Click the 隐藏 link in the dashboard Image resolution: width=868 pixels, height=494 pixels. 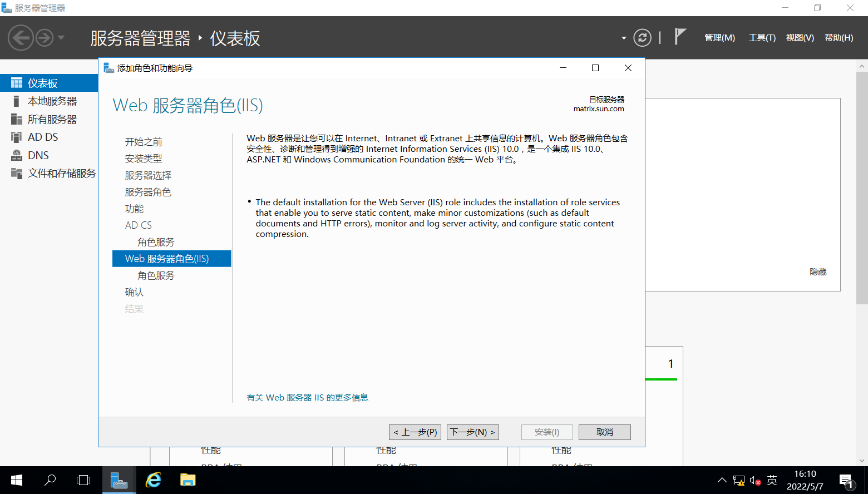click(818, 272)
